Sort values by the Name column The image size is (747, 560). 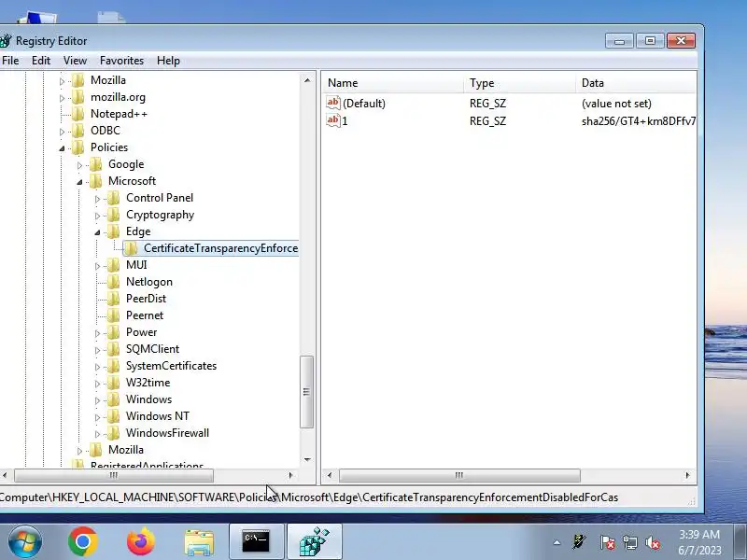point(393,83)
